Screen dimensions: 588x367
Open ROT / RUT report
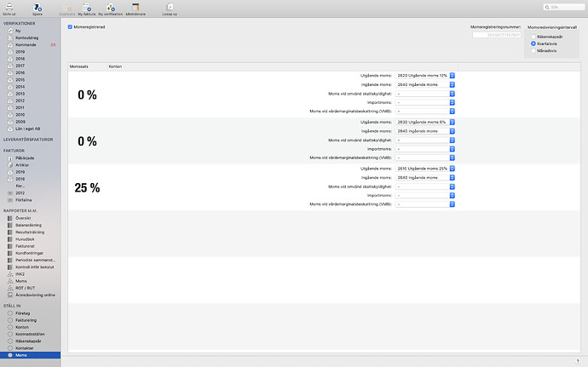pyautogui.click(x=25, y=288)
